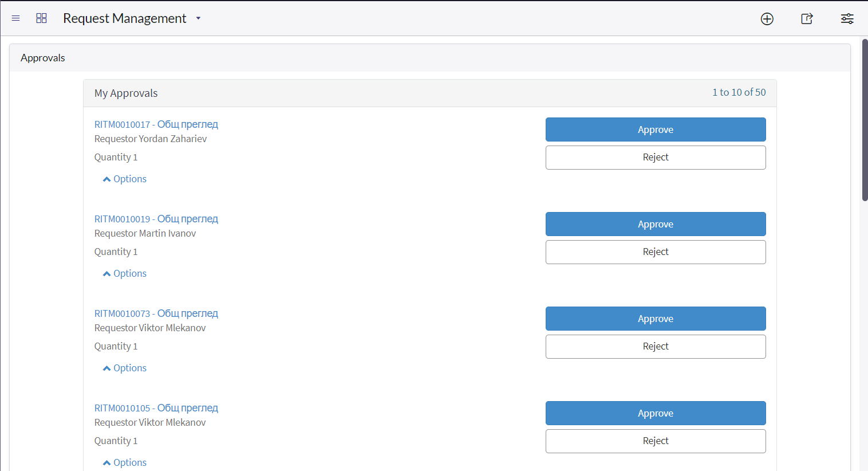Approve request RITM0010105
868x471 pixels.
(656, 413)
